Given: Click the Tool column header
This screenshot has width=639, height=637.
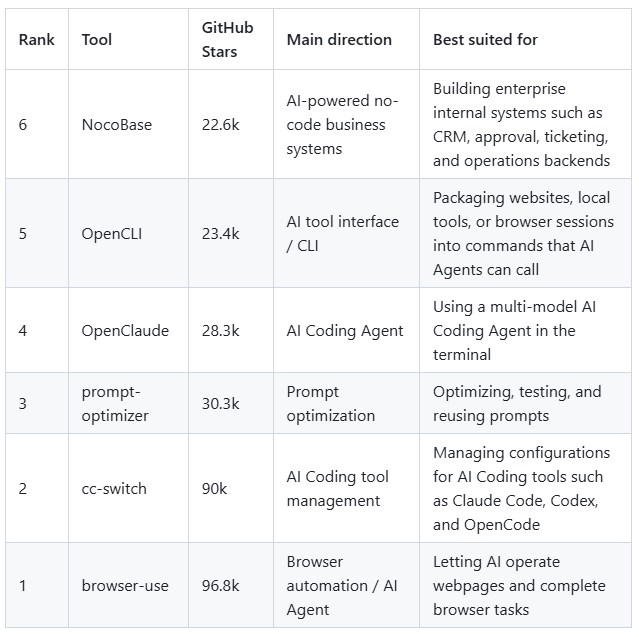Looking at the screenshot, I should pyautogui.click(x=97, y=40).
